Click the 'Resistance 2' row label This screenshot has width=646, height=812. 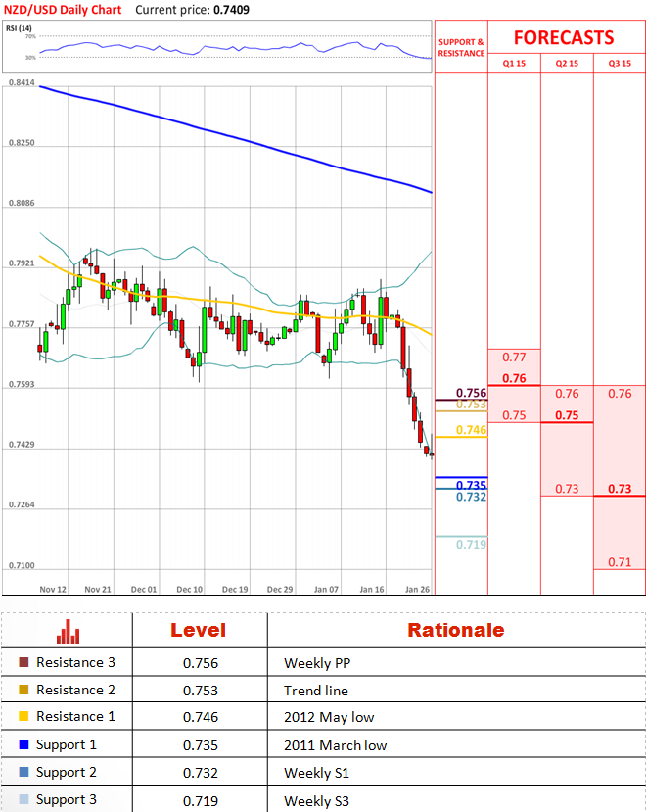tap(75, 690)
